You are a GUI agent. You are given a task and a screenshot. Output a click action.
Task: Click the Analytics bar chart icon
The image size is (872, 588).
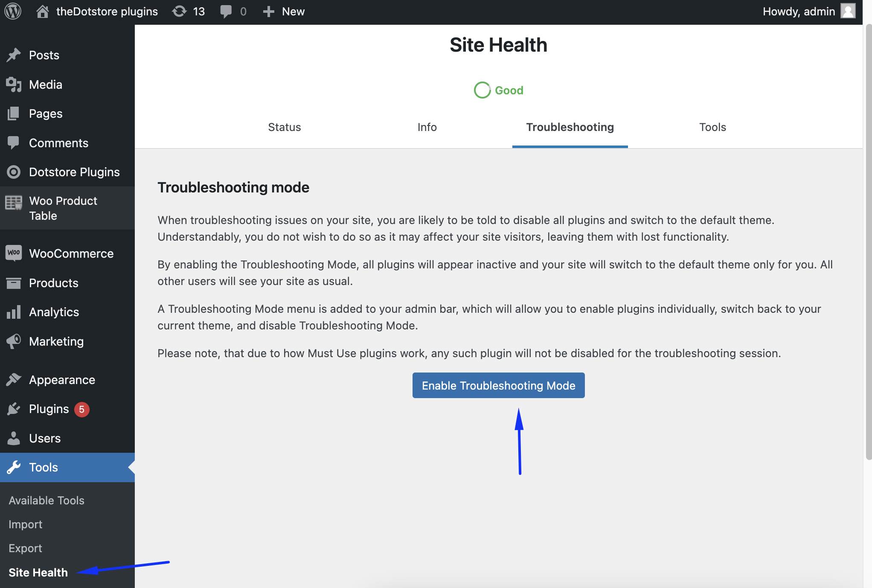[x=14, y=312]
